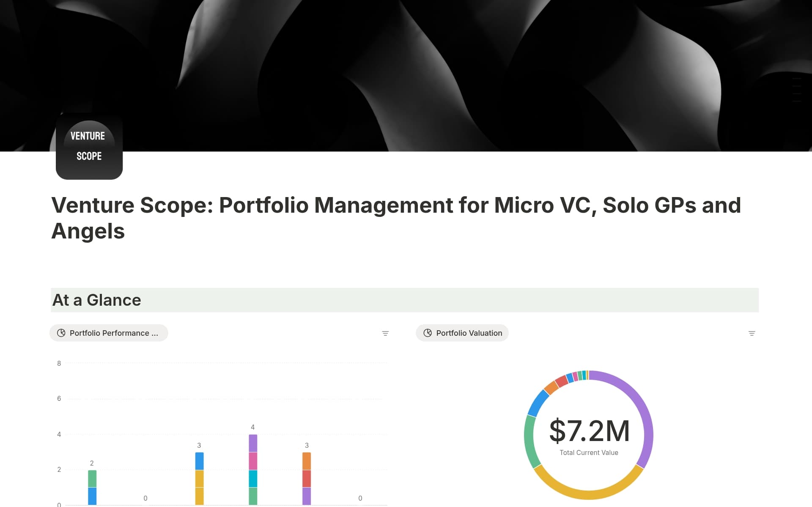
Task: Click the chart icon beside Portfolio Performance
Action: click(x=61, y=333)
